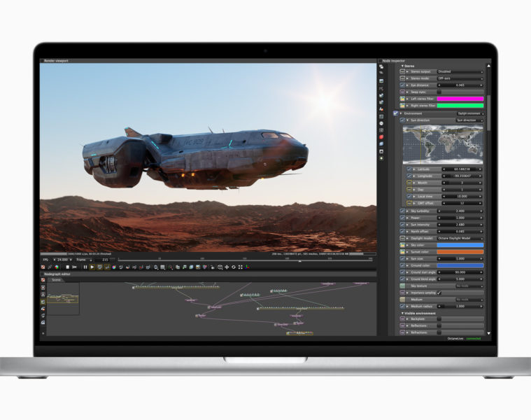
Task: Click the Sunset color orange swatch
Action: coord(460,252)
